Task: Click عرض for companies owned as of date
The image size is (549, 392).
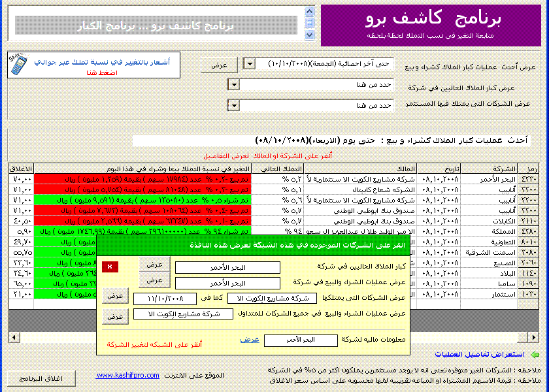Action: (115, 296)
